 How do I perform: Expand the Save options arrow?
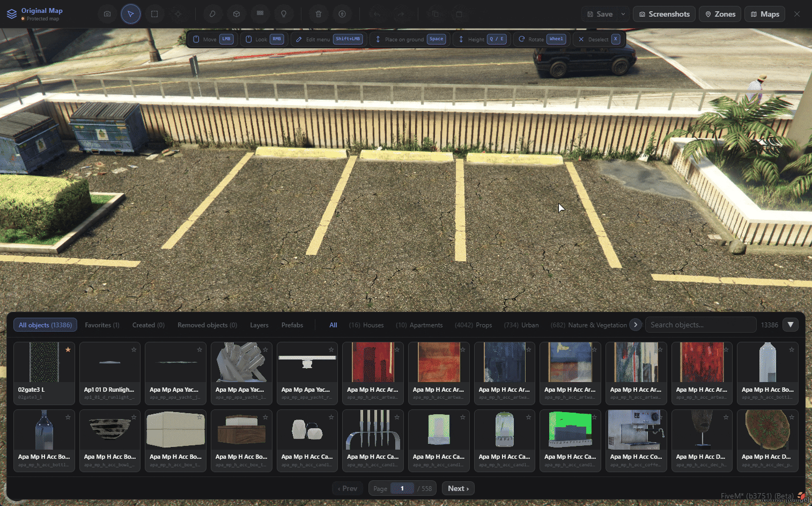pos(623,14)
